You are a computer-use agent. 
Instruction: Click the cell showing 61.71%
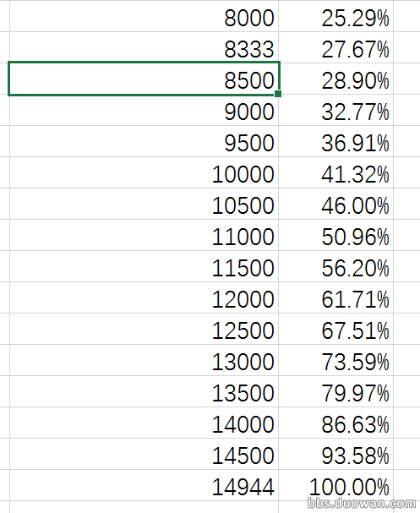pyautogui.click(x=336, y=297)
